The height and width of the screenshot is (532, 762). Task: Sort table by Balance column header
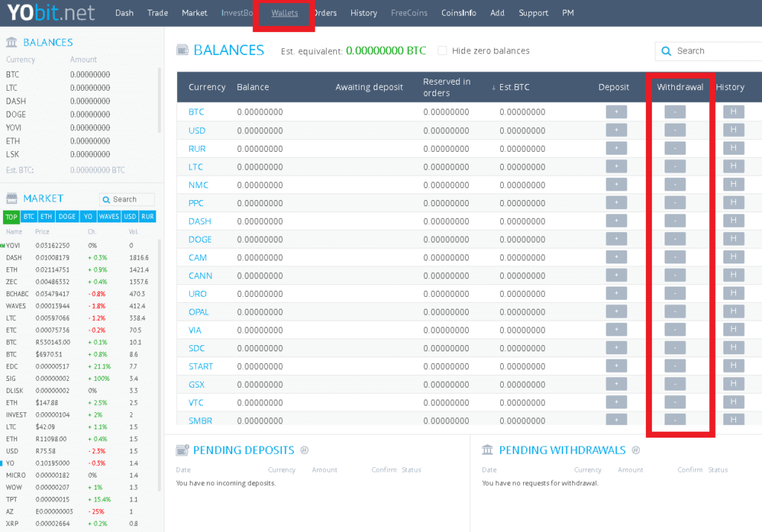(253, 87)
